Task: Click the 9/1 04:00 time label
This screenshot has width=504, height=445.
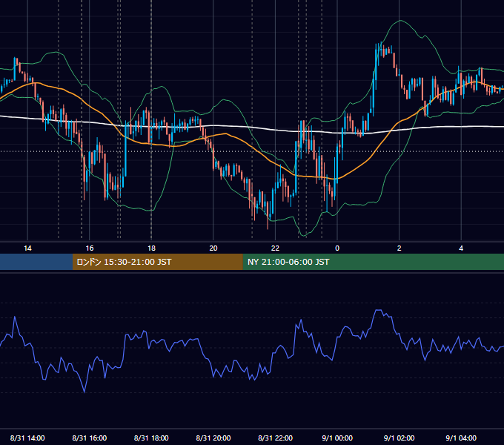Action: (461, 438)
